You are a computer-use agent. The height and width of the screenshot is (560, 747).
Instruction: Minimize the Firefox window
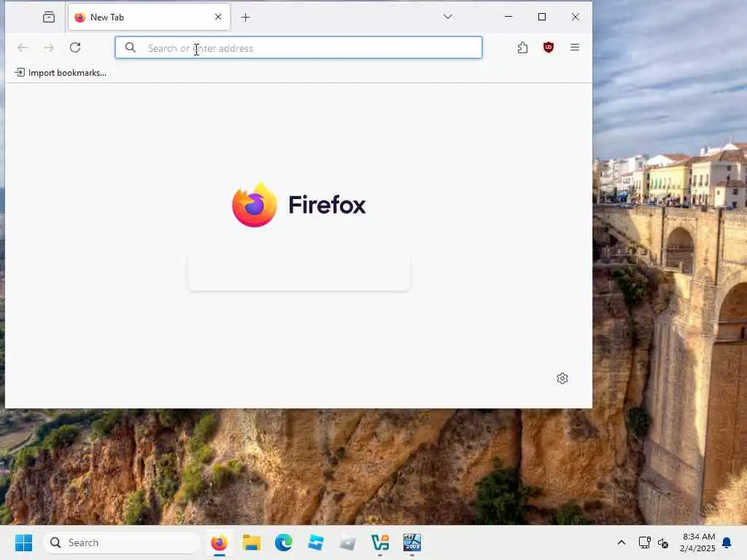(508, 17)
